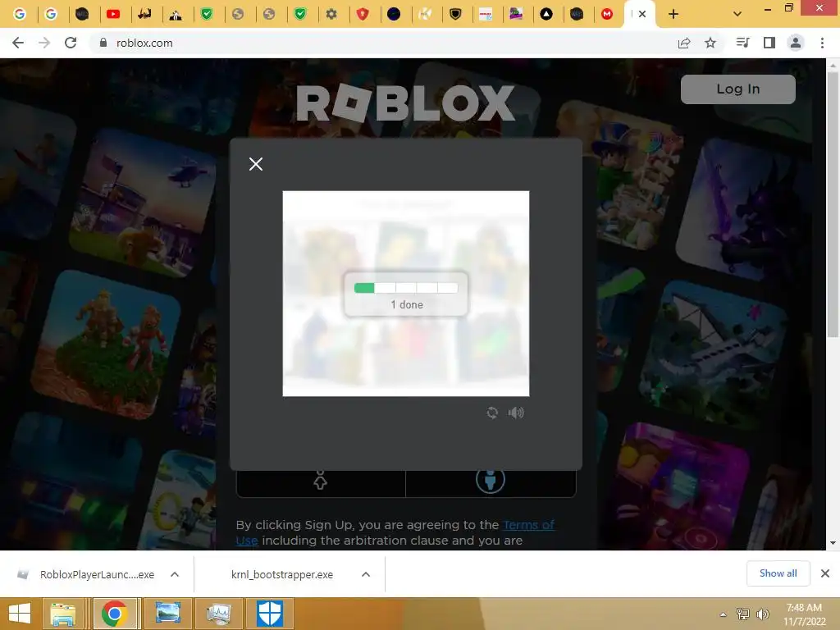Click the browser forward arrow
The image size is (840, 630).
coord(44,43)
